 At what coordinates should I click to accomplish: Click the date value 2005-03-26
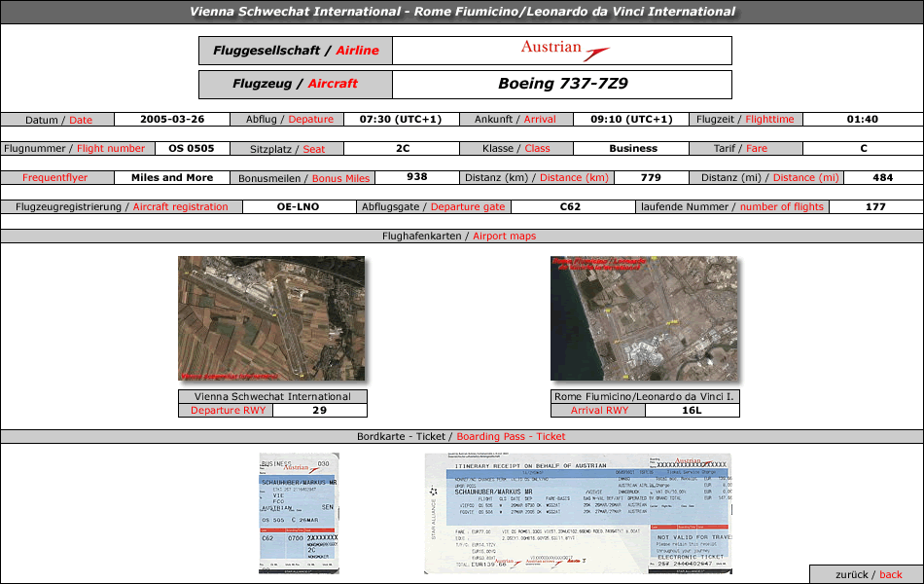[x=172, y=119]
